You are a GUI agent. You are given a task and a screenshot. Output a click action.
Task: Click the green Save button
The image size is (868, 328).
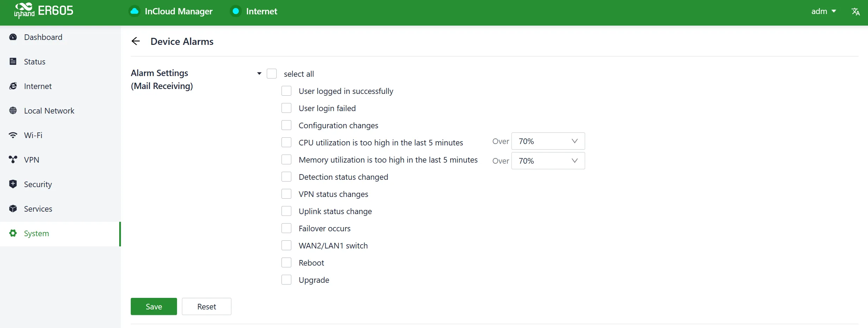(154, 307)
